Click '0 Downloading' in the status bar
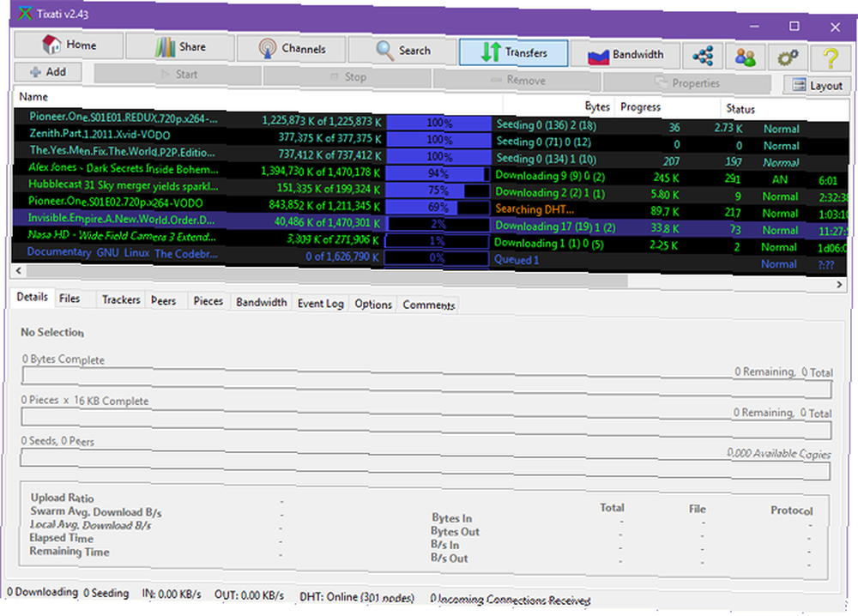 click(43, 592)
